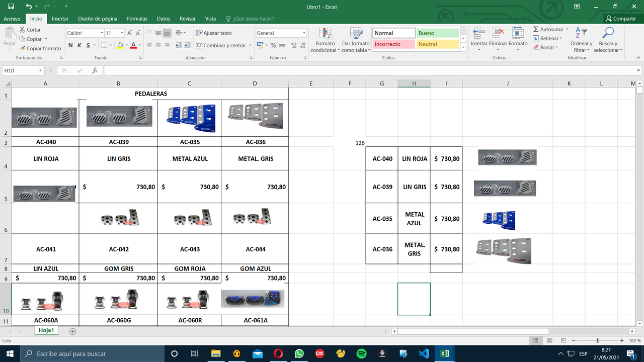Click Ajustar texto button
The height and width of the screenshot is (362, 644).
click(214, 33)
